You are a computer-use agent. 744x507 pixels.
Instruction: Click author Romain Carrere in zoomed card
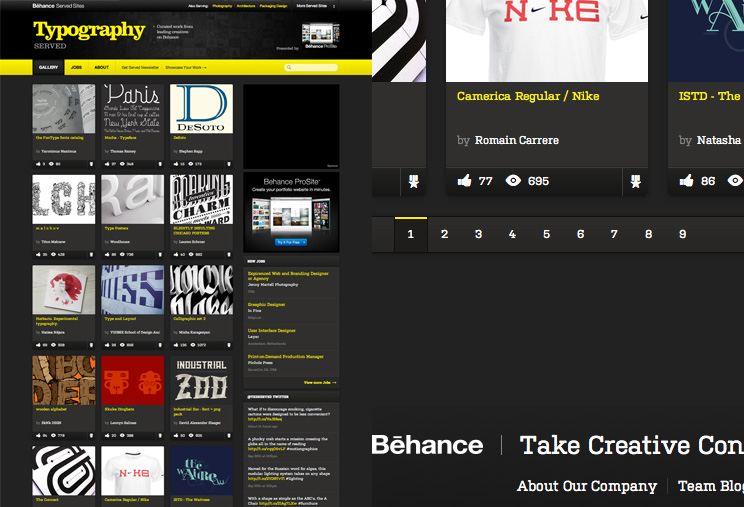(x=516, y=140)
